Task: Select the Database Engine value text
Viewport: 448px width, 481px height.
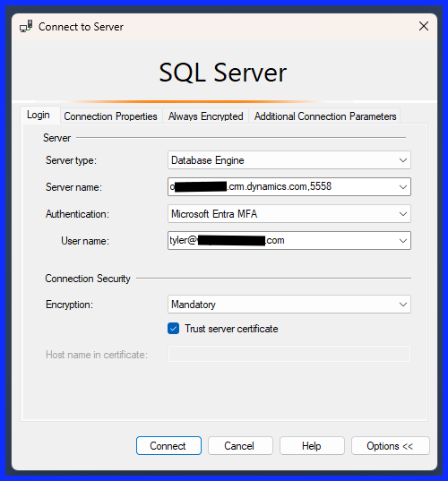Action: pos(208,160)
